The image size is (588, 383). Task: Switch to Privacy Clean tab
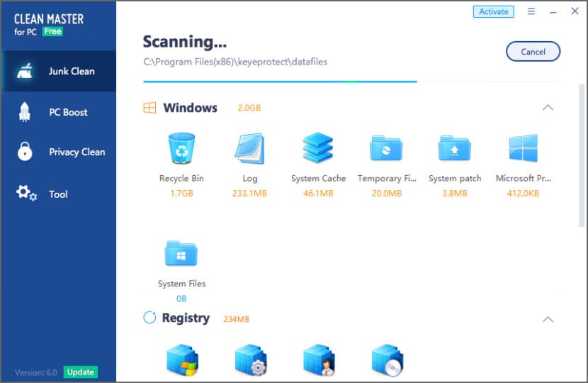pos(59,152)
